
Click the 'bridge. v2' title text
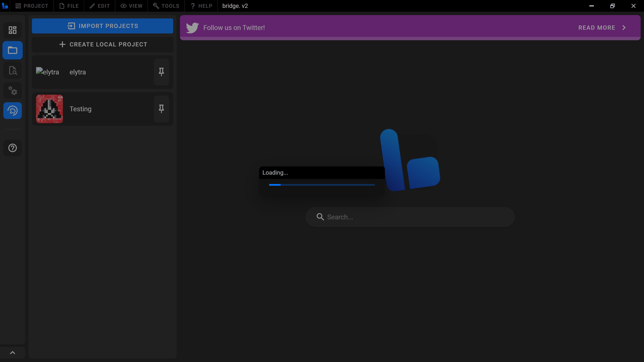coord(235,6)
